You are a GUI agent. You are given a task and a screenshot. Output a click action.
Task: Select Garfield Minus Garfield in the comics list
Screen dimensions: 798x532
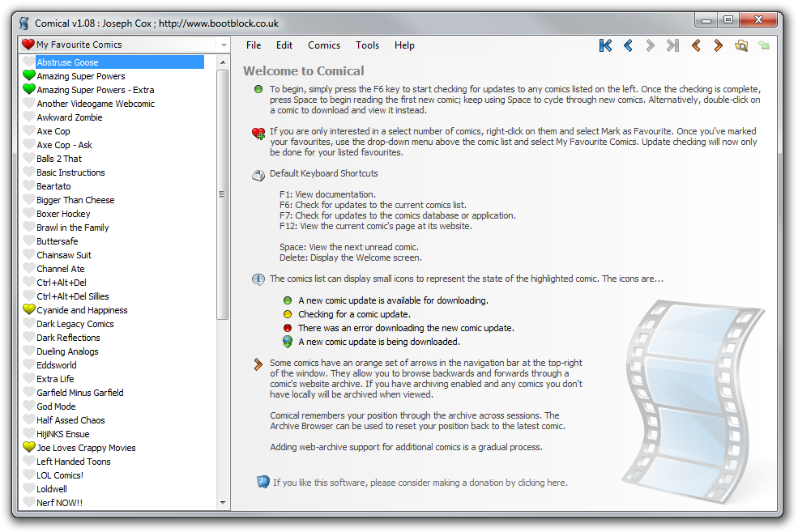80,393
